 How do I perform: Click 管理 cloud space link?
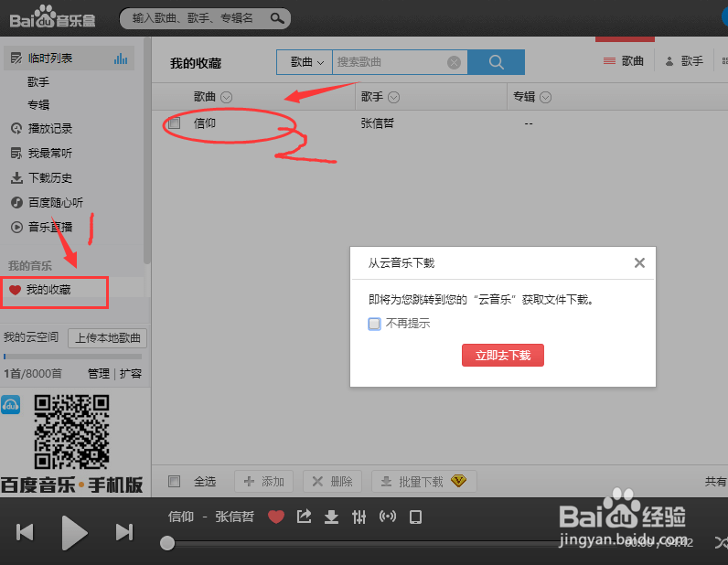[99, 374]
